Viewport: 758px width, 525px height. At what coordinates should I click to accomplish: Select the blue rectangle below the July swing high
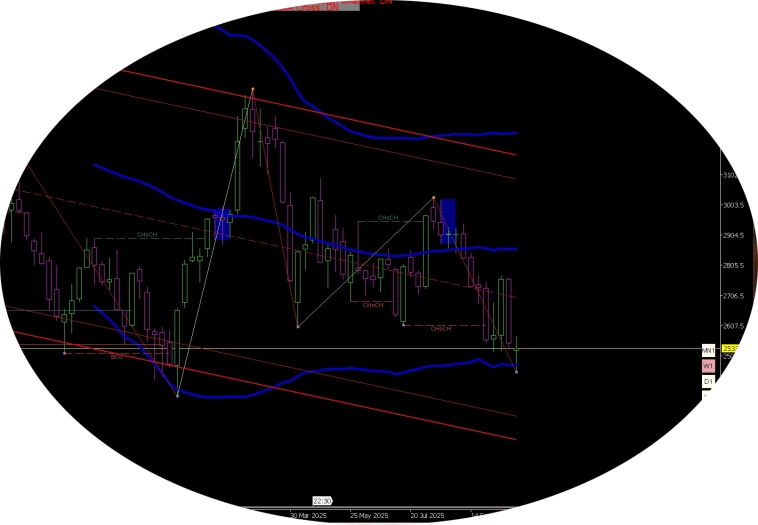pyautogui.click(x=448, y=220)
